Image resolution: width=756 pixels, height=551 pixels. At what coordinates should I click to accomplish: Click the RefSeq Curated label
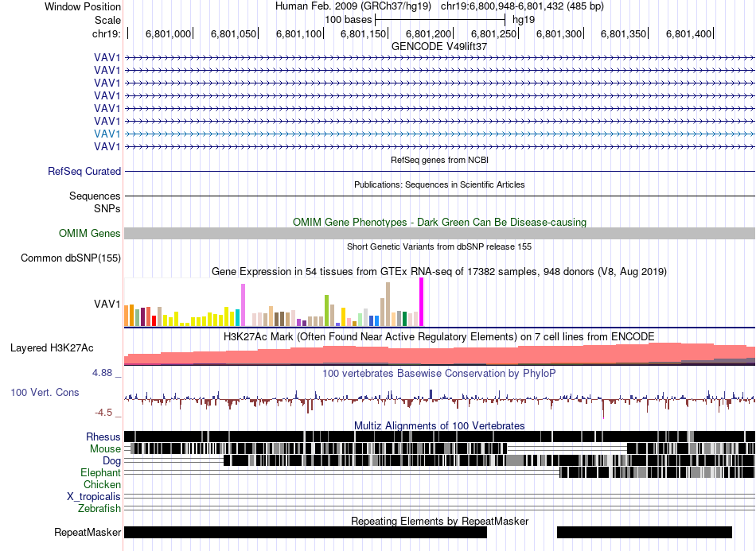(84, 172)
